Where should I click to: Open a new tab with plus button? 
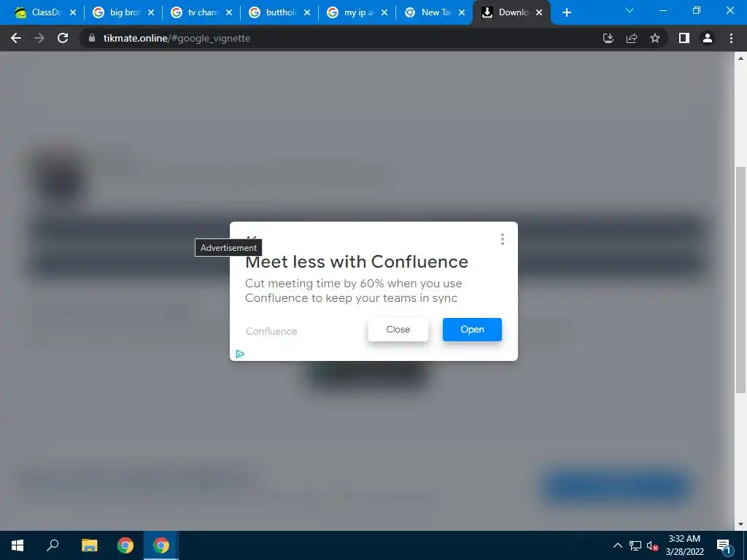(566, 12)
